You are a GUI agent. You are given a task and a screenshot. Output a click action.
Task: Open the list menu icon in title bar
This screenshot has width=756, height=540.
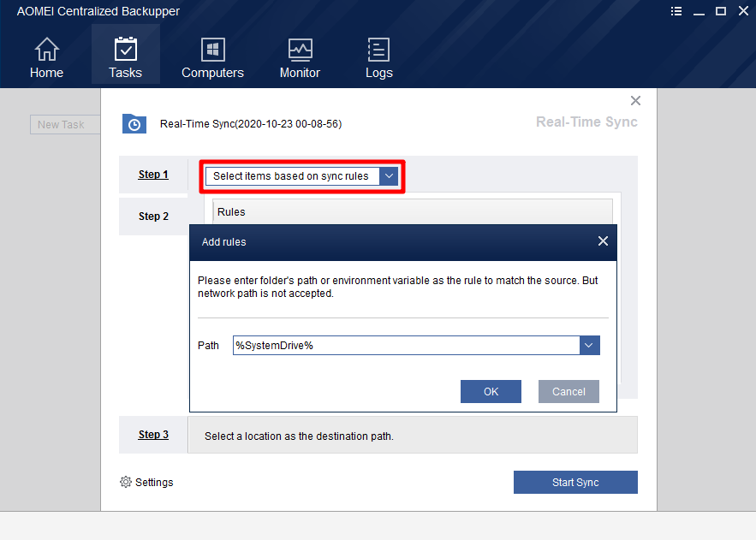(x=676, y=11)
